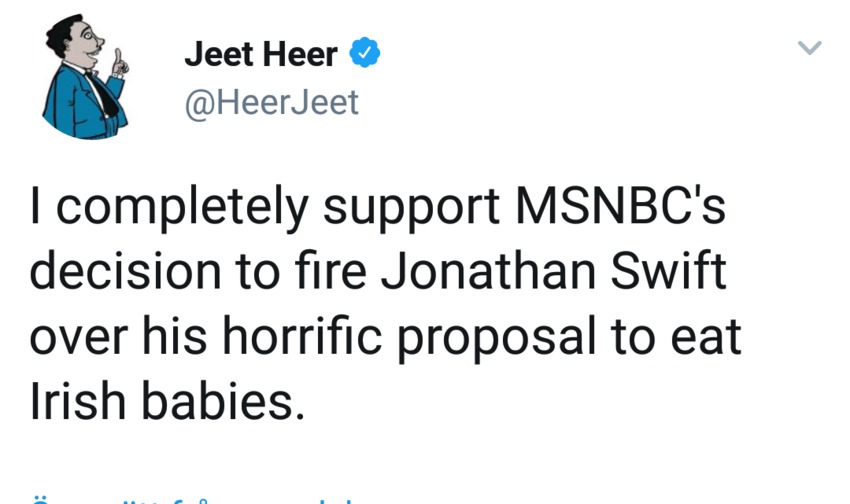Click Jeet Heer's cartoon profile avatar

(x=85, y=79)
